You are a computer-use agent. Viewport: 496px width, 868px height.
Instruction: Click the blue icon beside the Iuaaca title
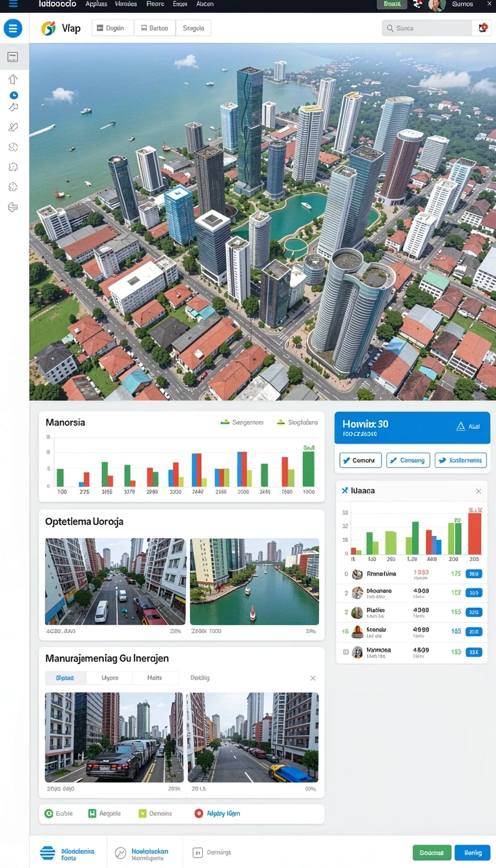pos(345,491)
